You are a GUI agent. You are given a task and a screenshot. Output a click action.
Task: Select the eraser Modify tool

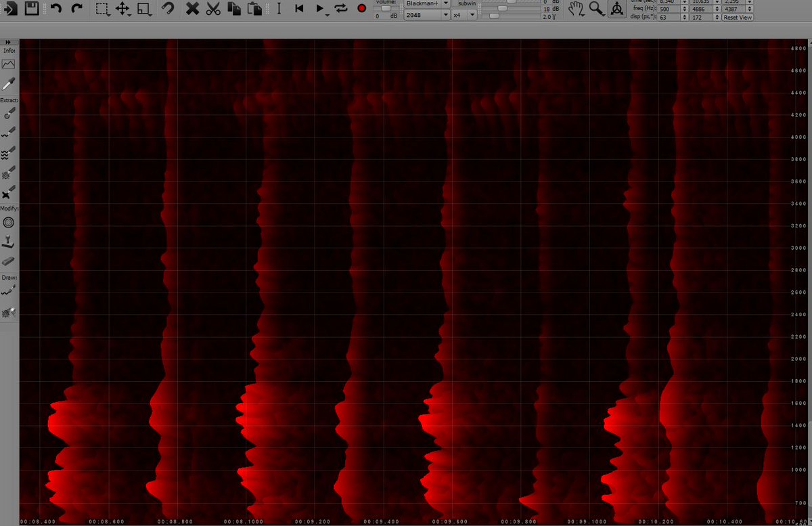(9, 261)
